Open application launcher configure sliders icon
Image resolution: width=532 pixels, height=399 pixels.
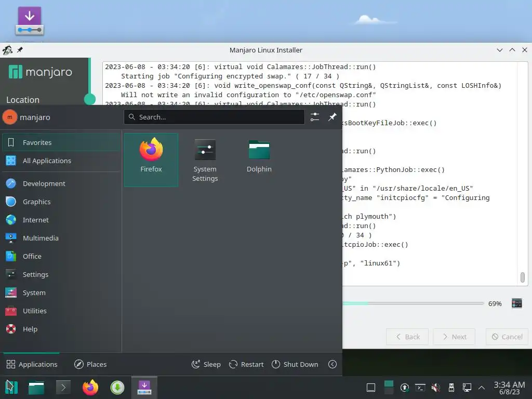[x=315, y=117]
